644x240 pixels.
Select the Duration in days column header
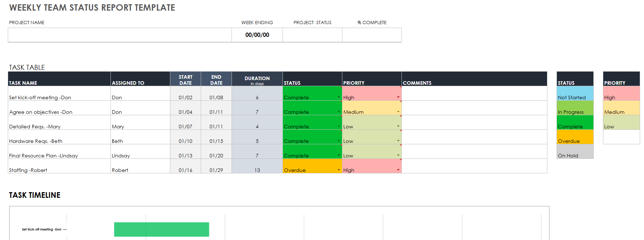pos(257,79)
